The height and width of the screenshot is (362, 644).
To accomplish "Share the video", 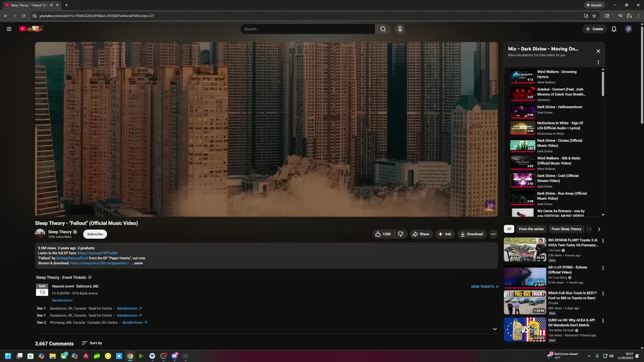I will [x=421, y=234].
